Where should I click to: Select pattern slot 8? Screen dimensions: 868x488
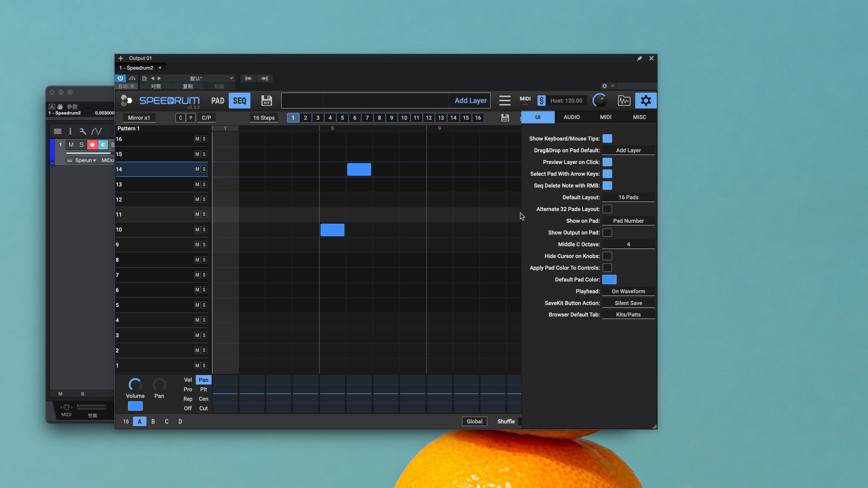pos(379,117)
